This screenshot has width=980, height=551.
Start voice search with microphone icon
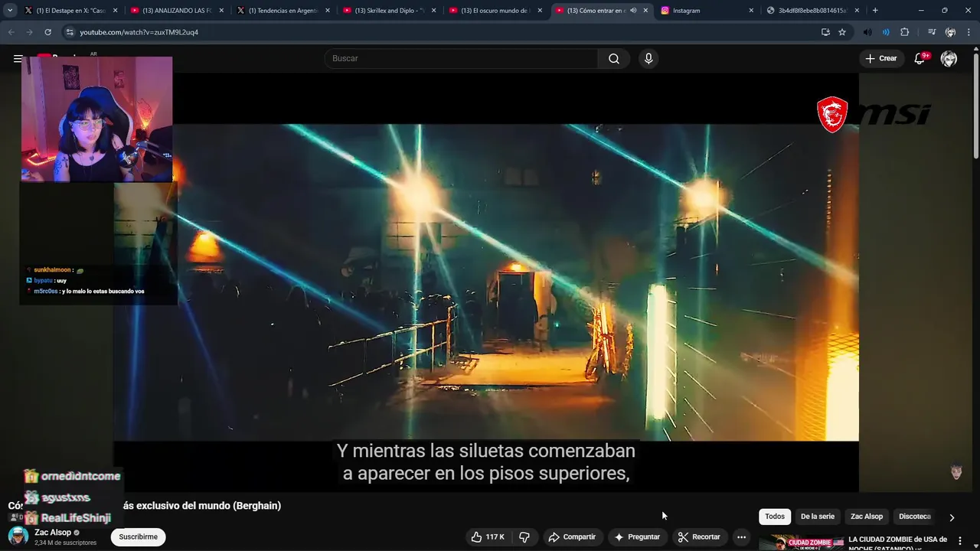click(648, 59)
